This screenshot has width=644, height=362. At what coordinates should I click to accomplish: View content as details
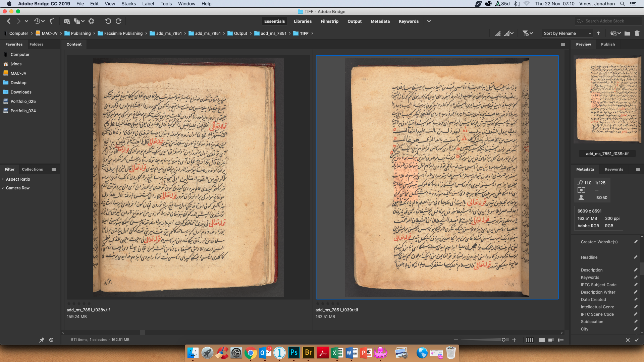[x=551, y=340]
